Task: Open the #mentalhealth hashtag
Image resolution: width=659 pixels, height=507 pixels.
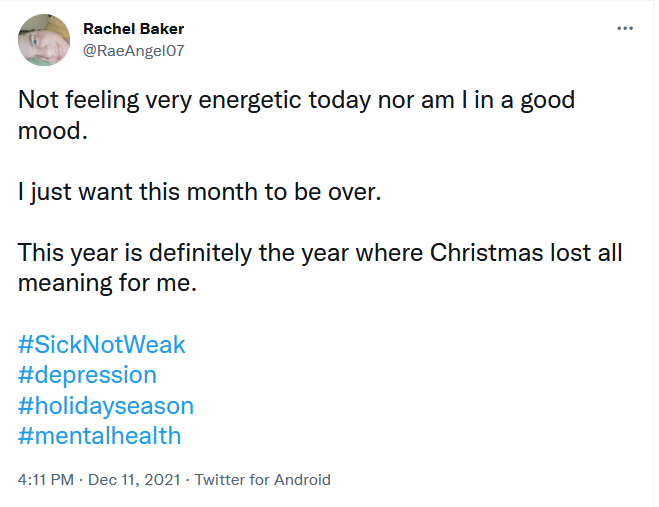Action: [99, 436]
